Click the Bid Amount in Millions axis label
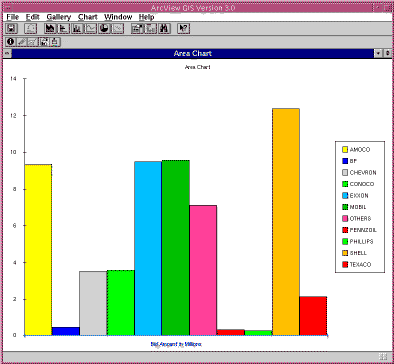 (x=176, y=344)
